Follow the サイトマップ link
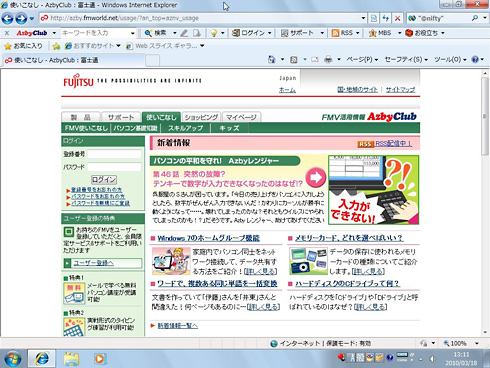Viewport: 490px width, 368px height. 400,90
